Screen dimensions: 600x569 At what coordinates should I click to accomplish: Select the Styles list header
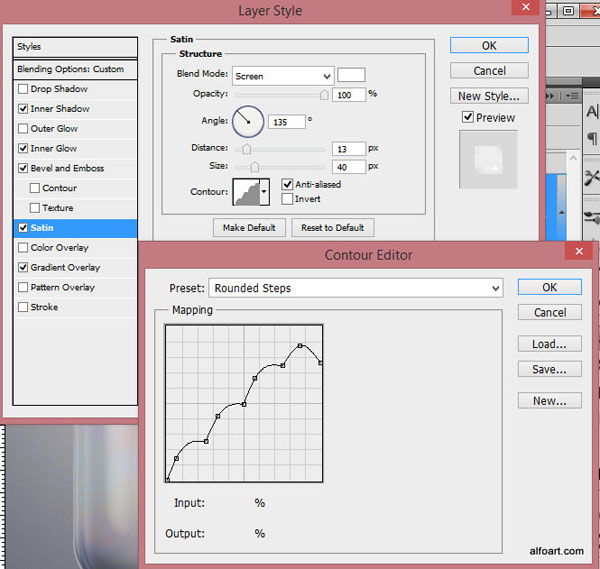(x=75, y=47)
